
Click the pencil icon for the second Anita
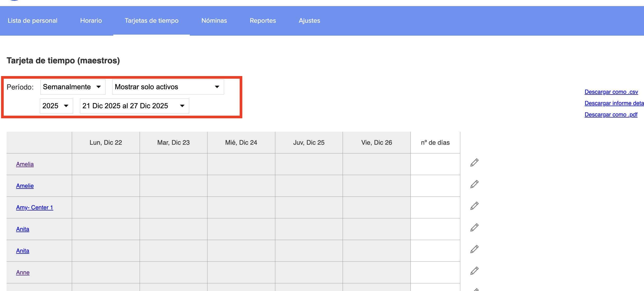(x=474, y=249)
